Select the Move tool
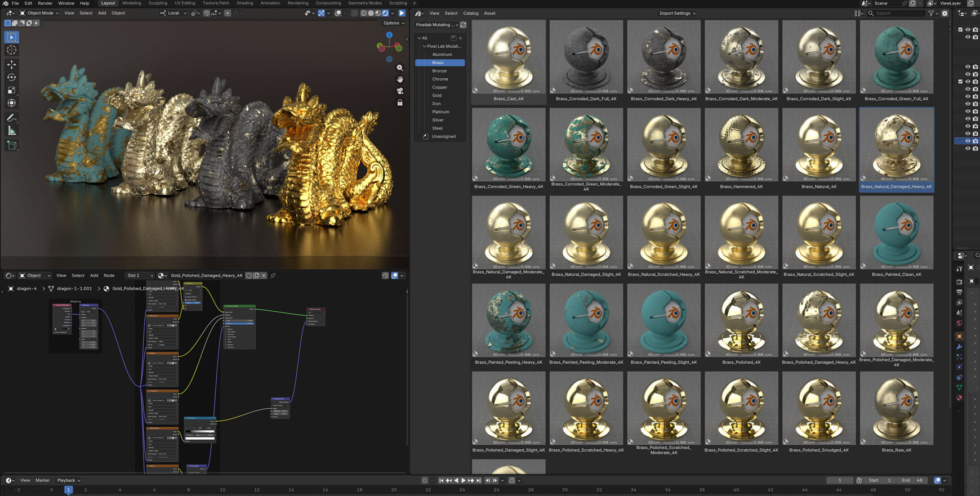Screen dimensions: 980x496 click(11, 65)
